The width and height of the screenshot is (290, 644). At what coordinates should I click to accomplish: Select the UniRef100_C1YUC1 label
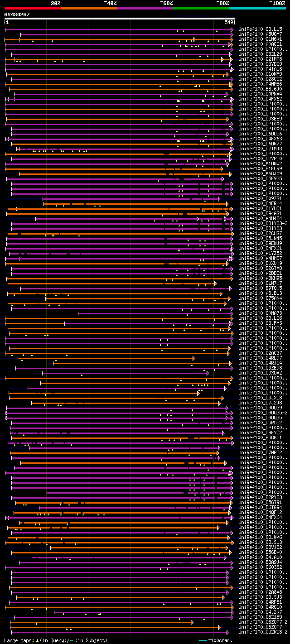point(260,208)
